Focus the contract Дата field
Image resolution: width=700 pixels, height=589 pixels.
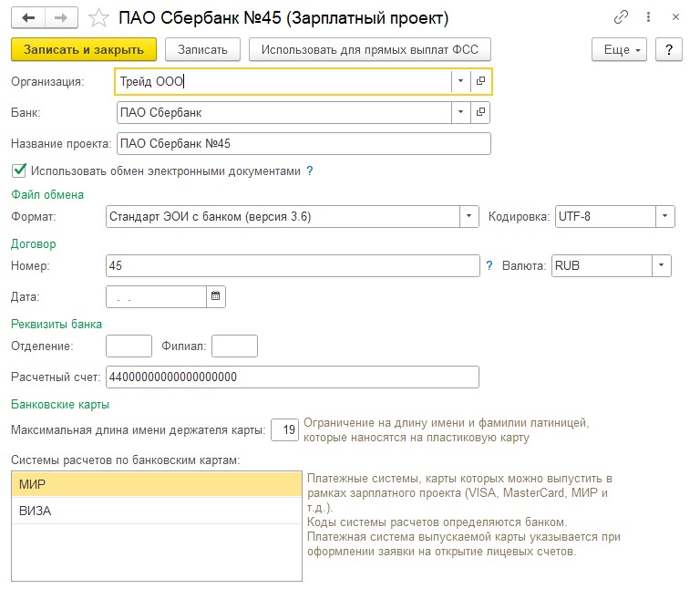click(x=156, y=296)
